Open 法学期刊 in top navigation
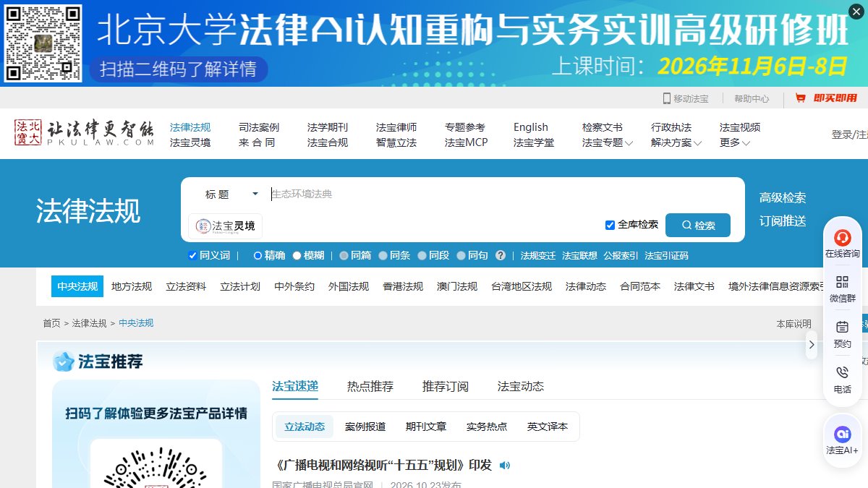The height and width of the screenshot is (488, 868). tap(328, 127)
